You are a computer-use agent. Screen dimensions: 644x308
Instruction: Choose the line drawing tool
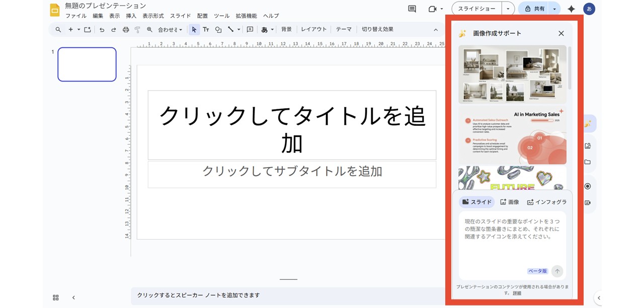[x=231, y=29]
